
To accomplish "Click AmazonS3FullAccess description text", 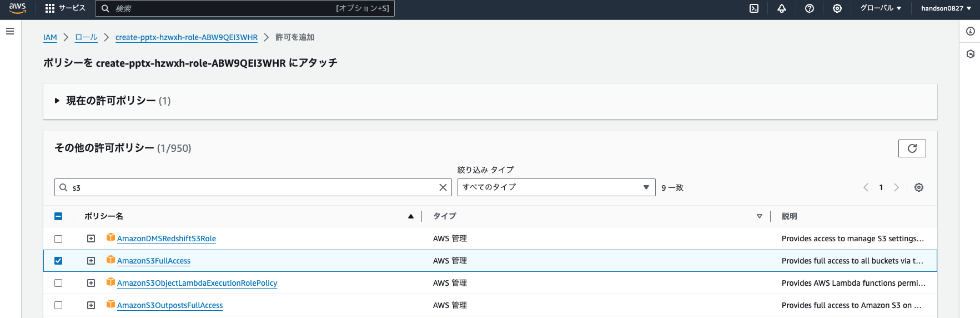I will coord(852,261).
